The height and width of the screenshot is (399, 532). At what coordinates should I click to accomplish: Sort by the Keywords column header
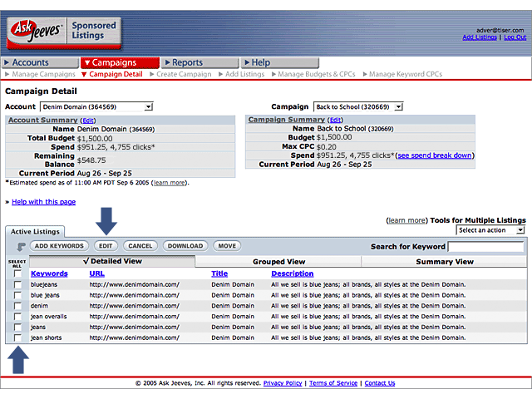pos(49,273)
